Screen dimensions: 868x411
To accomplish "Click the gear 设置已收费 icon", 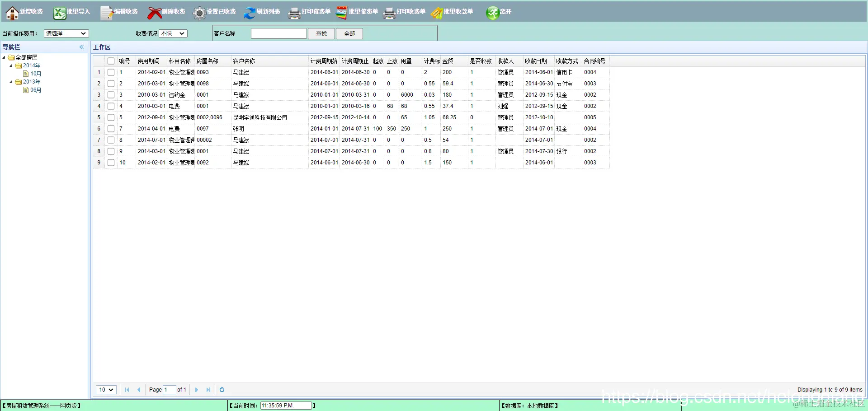I will click(x=199, y=13).
